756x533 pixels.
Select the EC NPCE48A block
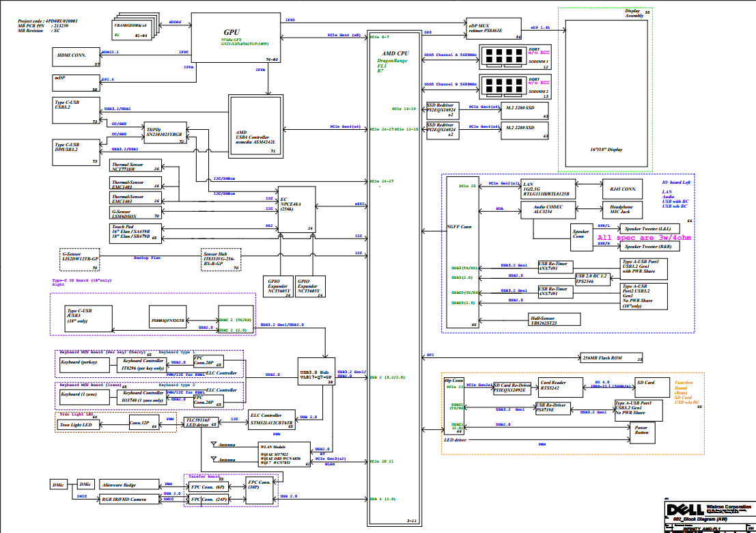(297, 209)
